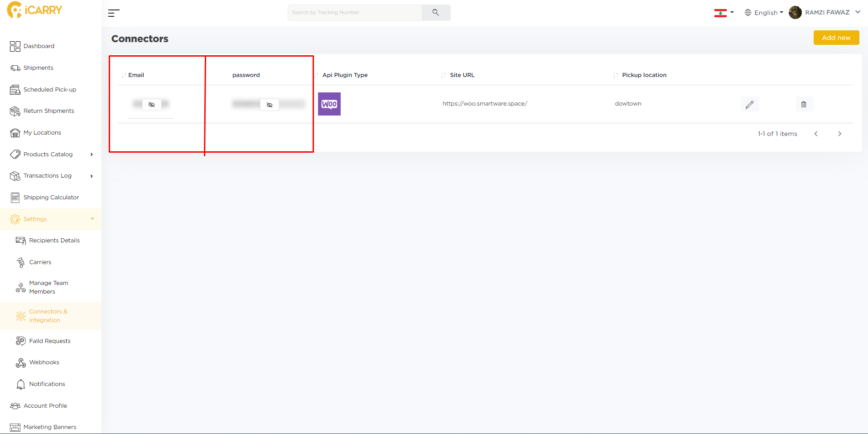Go to Shipping Calculator
This screenshot has height=434, width=868.
coord(51,198)
